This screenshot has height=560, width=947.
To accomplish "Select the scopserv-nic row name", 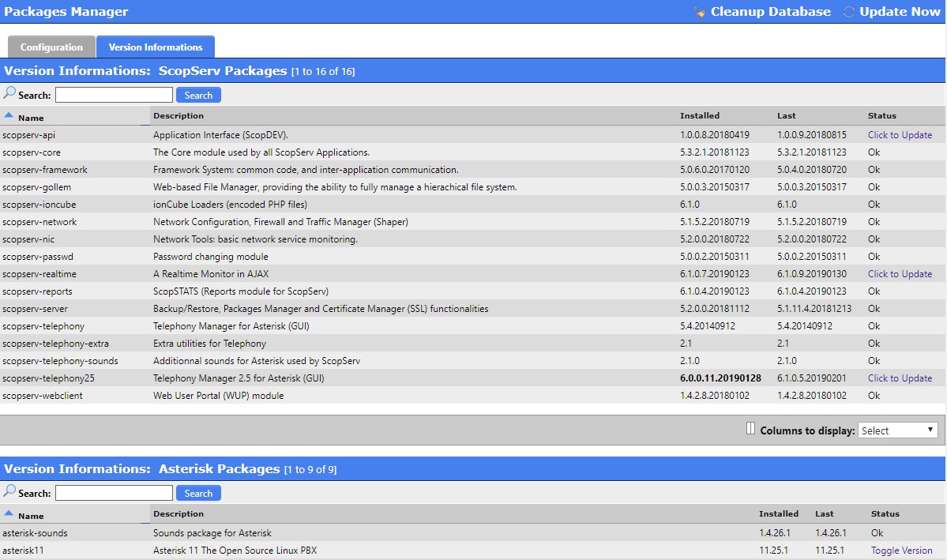I will click(x=28, y=239).
